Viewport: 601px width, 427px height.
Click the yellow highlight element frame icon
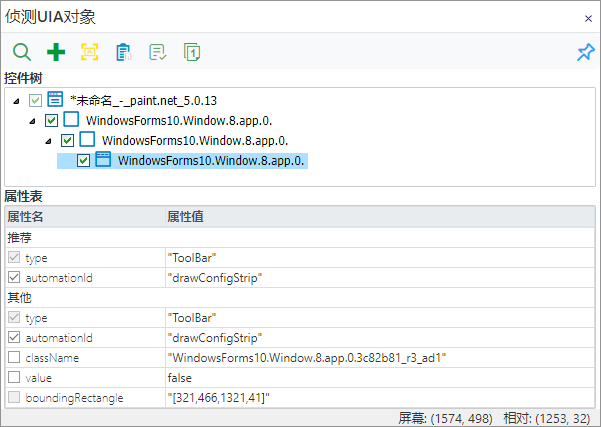tap(90, 52)
